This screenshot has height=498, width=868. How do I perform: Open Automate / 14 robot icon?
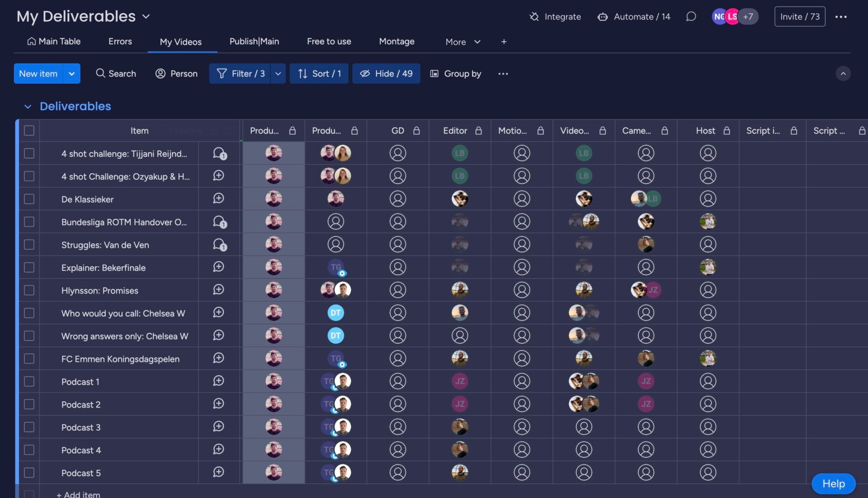tap(603, 17)
